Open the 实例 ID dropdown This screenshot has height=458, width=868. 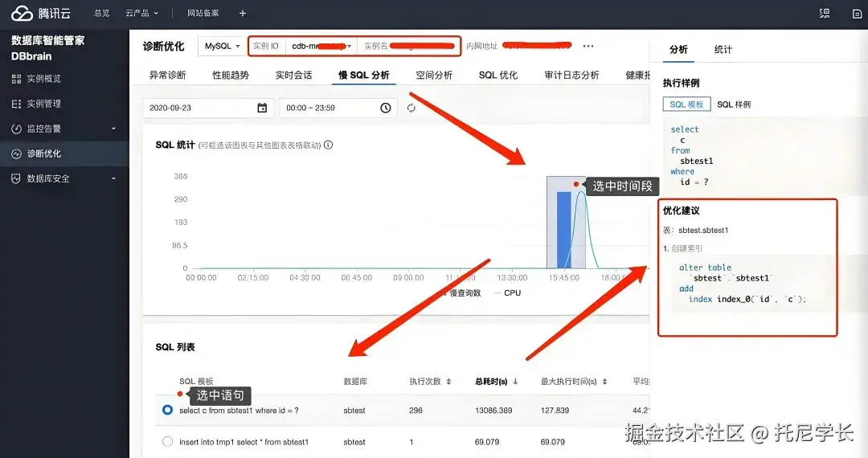pyautogui.click(x=321, y=46)
